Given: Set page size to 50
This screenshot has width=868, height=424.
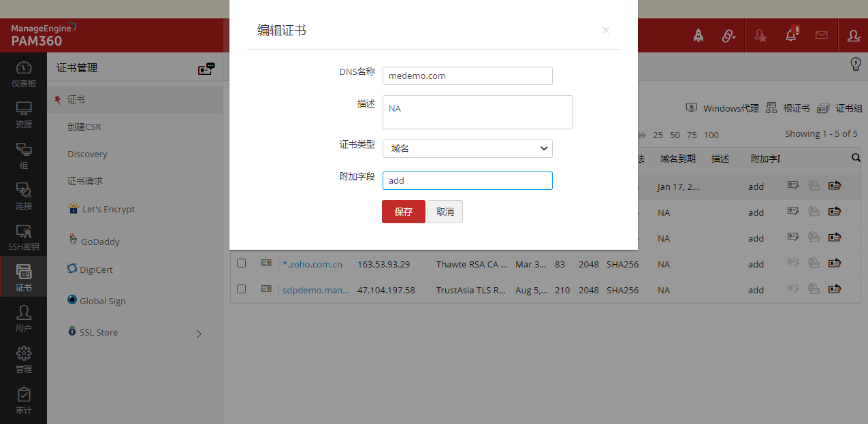Looking at the screenshot, I should pos(675,135).
